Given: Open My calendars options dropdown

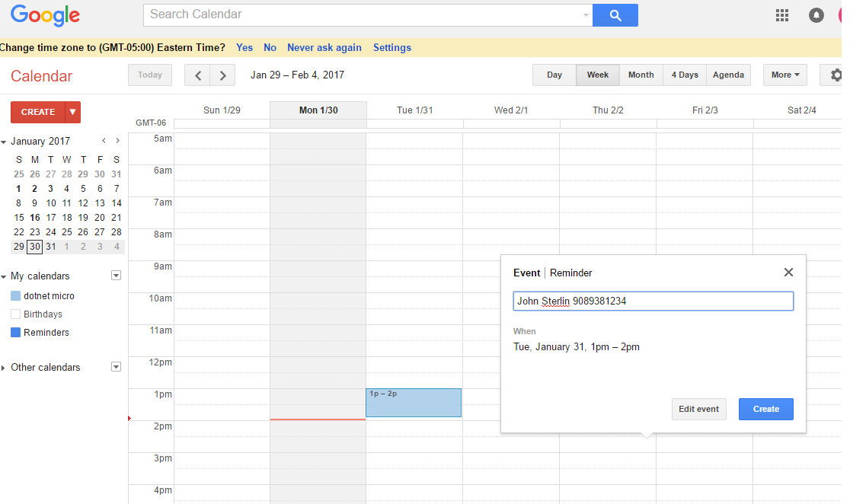Looking at the screenshot, I should point(116,276).
